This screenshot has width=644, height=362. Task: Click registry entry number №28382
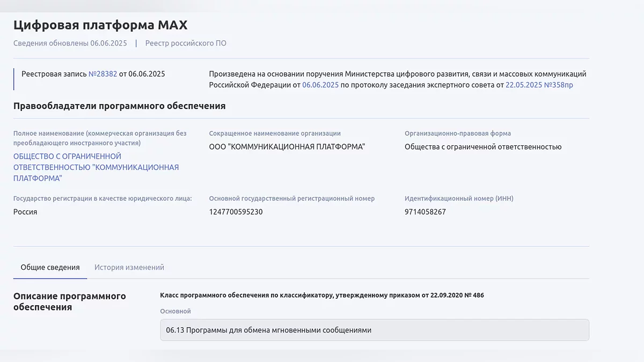click(103, 74)
